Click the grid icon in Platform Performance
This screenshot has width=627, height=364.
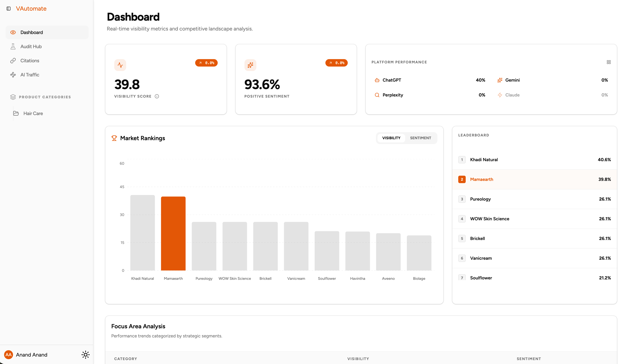609,62
